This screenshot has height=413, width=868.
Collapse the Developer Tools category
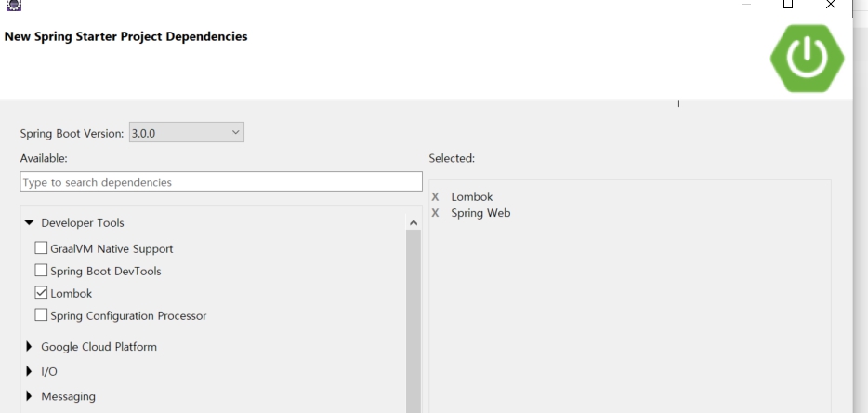point(30,223)
